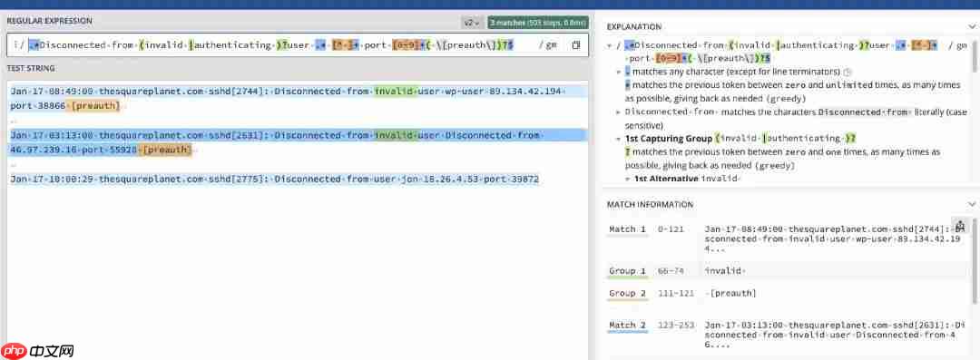Copy the regular expression to clipboard
The width and height of the screenshot is (980, 360).
pyautogui.click(x=575, y=45)
